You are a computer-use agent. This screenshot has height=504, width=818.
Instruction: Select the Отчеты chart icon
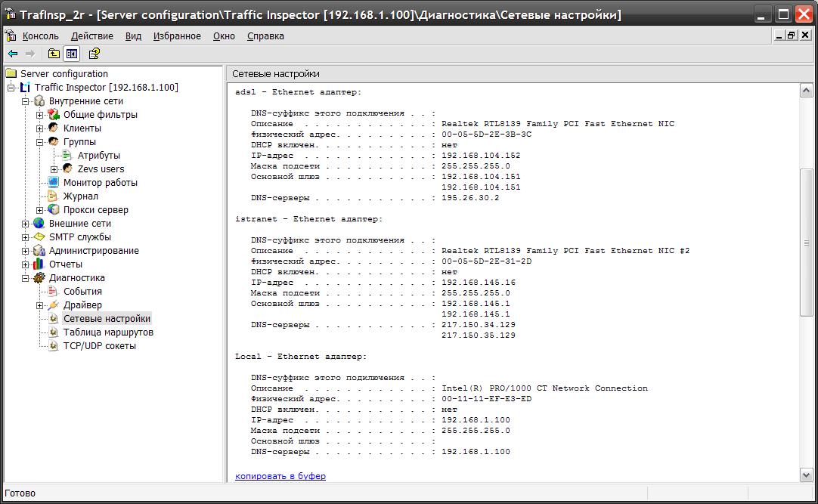point(39,264)
